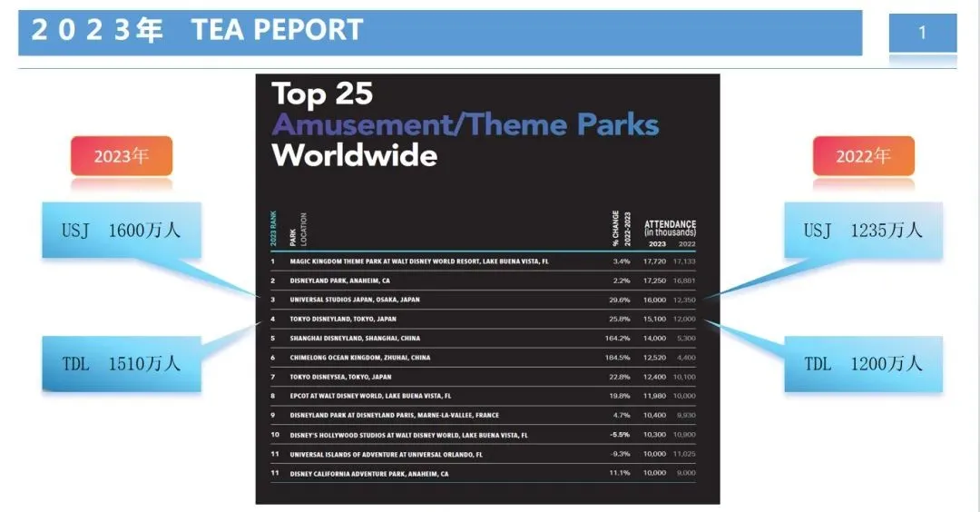Click the "164.2%" change value

pyautogui.click(x=618, y=339)
